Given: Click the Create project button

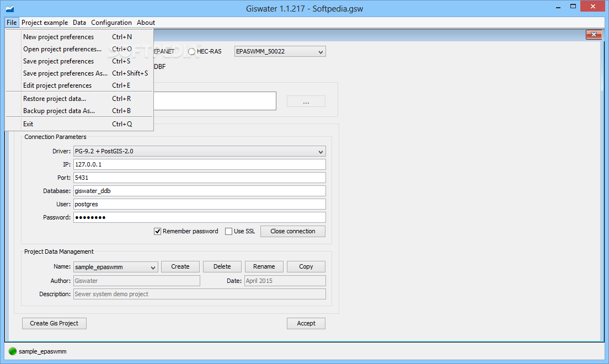Looking at the screenshot, I should (x=180, y=266).
